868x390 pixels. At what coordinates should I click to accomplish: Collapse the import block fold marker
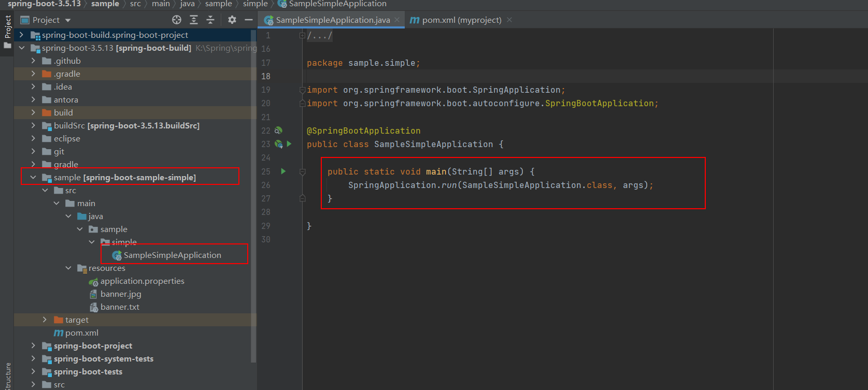tap(303, 90)
